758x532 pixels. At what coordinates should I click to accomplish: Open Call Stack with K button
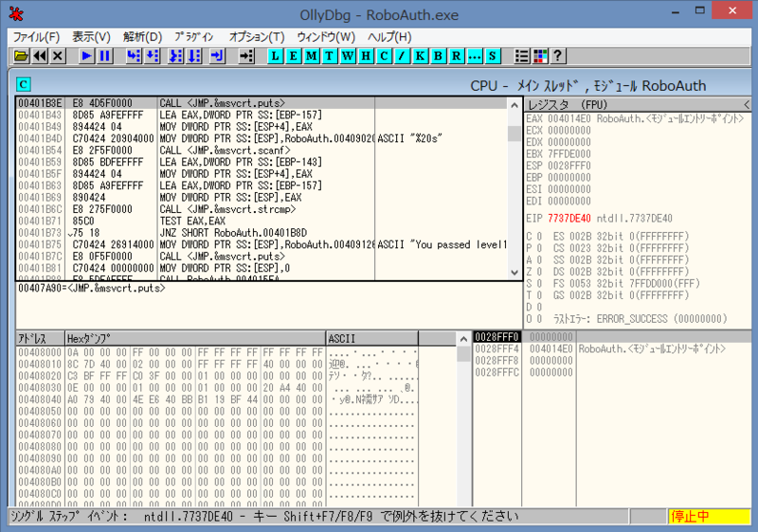click(x=420, y=56)
